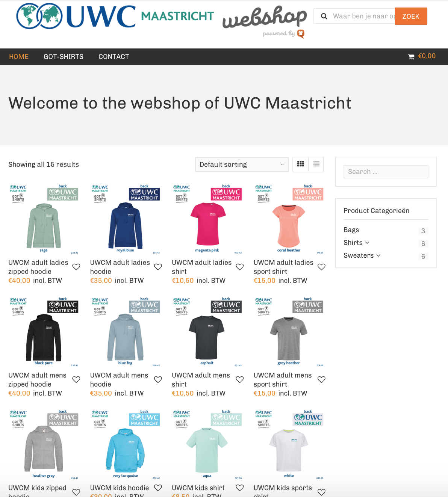This screenshot has height=497, width=448.
Task: Open the Default sorting dropdown
Action: click(x=242, y=165)
